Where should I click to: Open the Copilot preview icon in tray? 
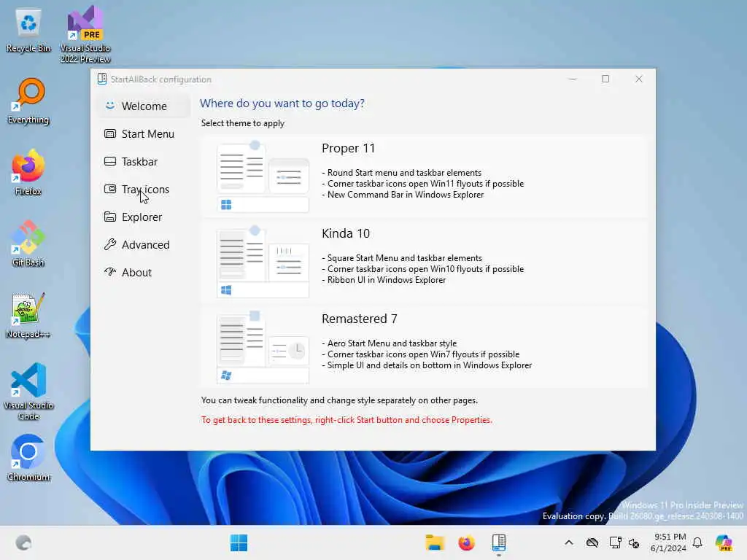(x=724, y=542)
